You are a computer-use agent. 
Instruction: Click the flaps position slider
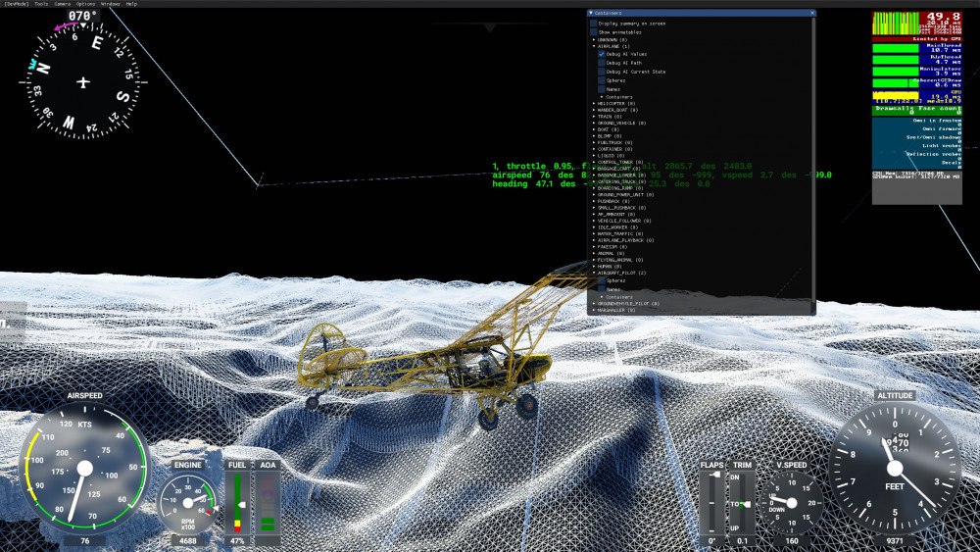712,503
